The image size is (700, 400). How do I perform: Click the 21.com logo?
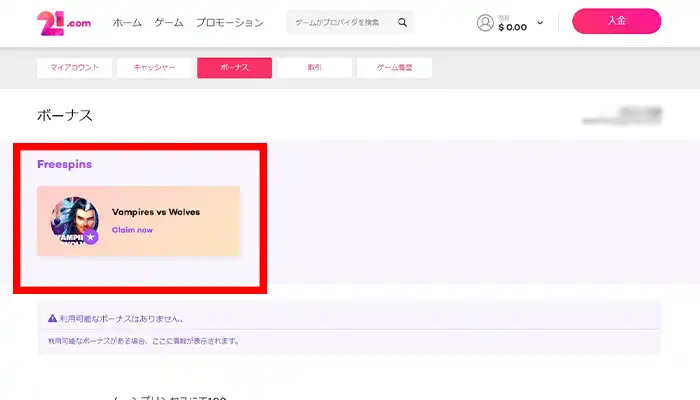click(x=64, y=23)
